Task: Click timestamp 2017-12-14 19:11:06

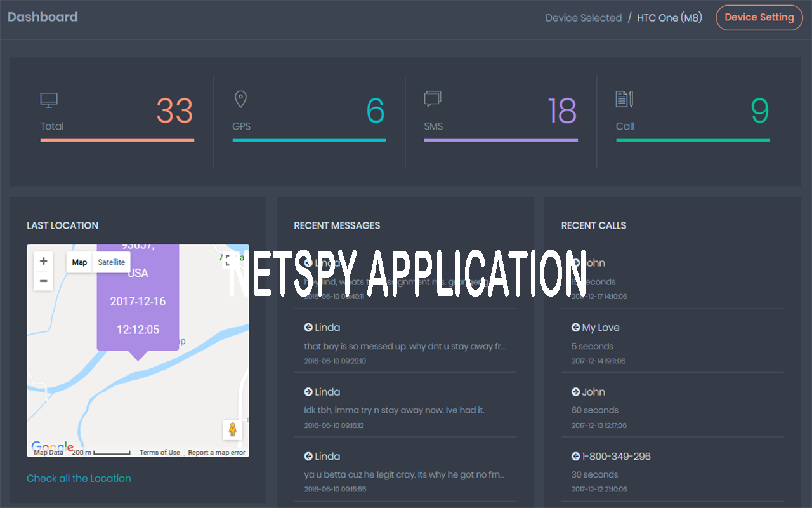Action: tap(598, 361)
